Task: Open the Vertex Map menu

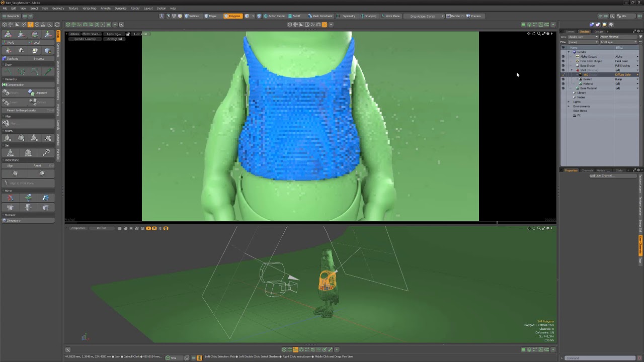Action: tap(90, 9)
